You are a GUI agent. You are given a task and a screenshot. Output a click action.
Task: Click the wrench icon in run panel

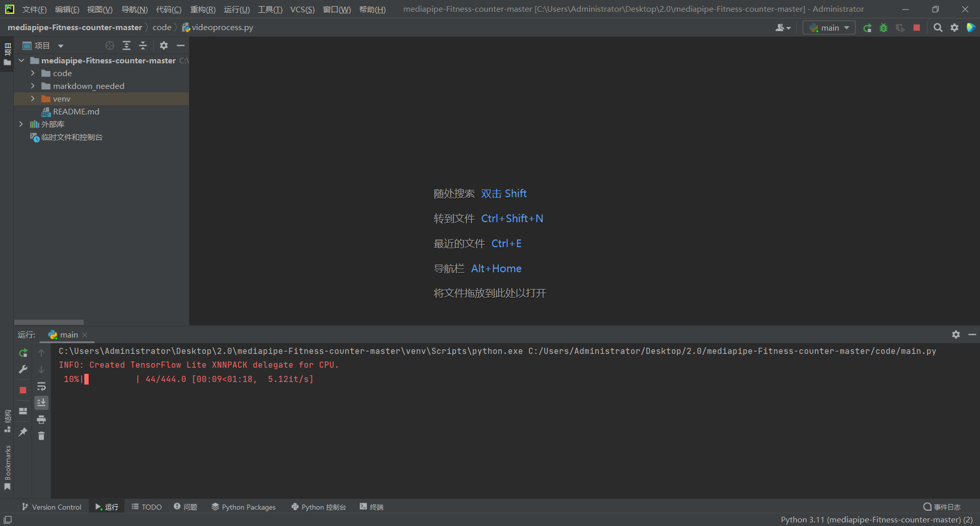(x=23, y=369)
